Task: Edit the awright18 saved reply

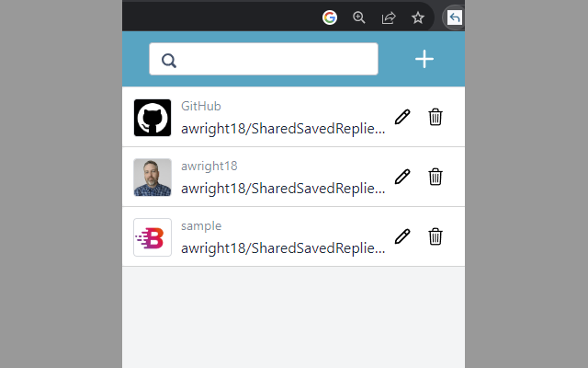Action: click(x=401, y=177)
